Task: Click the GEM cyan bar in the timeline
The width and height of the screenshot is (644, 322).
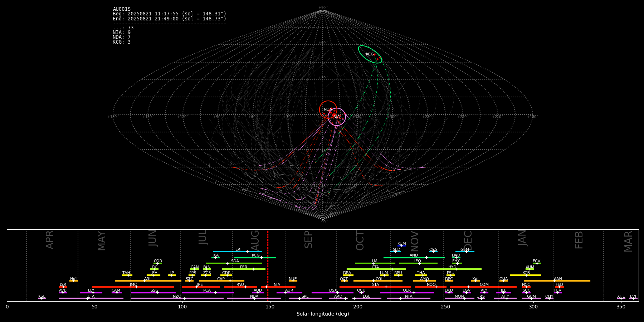Action: tap(465, 252)
